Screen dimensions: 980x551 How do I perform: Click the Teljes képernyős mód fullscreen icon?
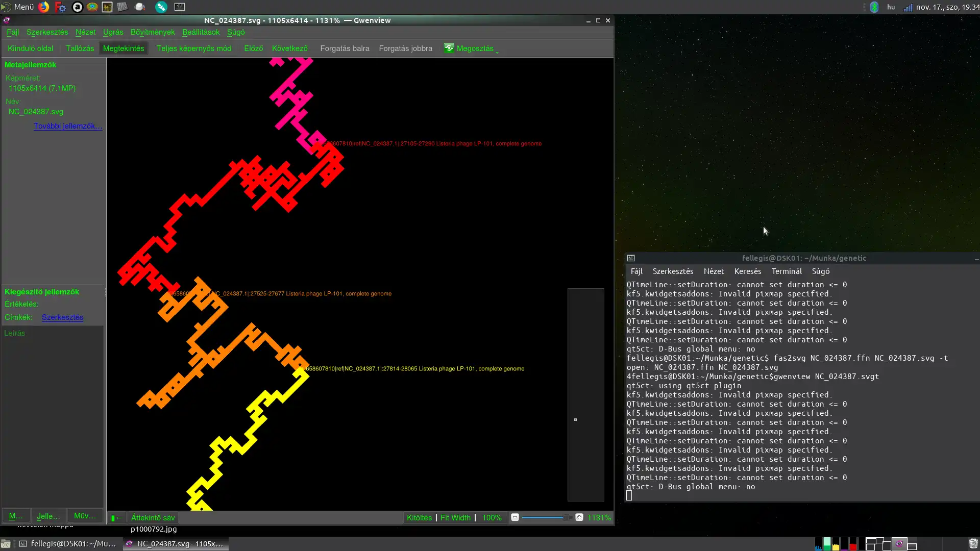[x=194, y=48]
